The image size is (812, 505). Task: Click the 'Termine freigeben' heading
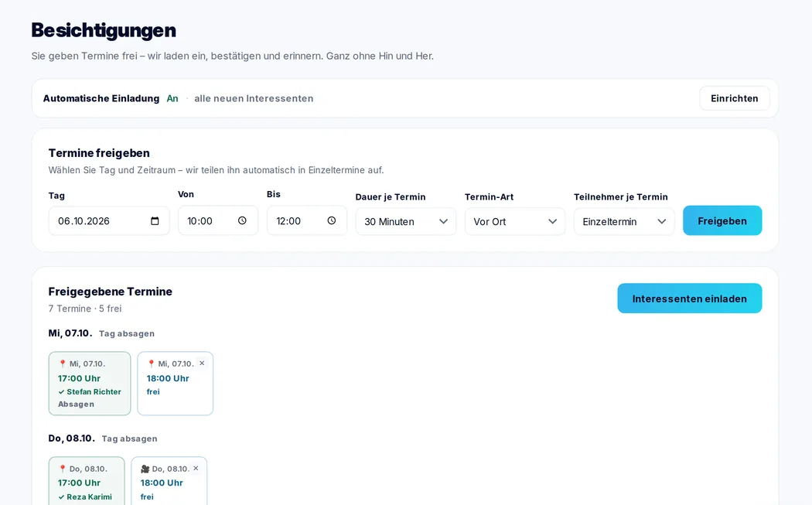click(x=99, y=153)
